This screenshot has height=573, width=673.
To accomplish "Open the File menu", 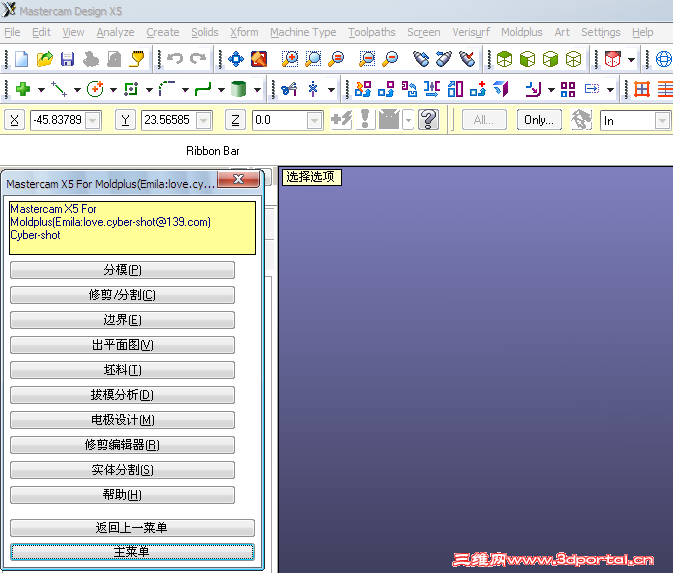I will point(12,32).
